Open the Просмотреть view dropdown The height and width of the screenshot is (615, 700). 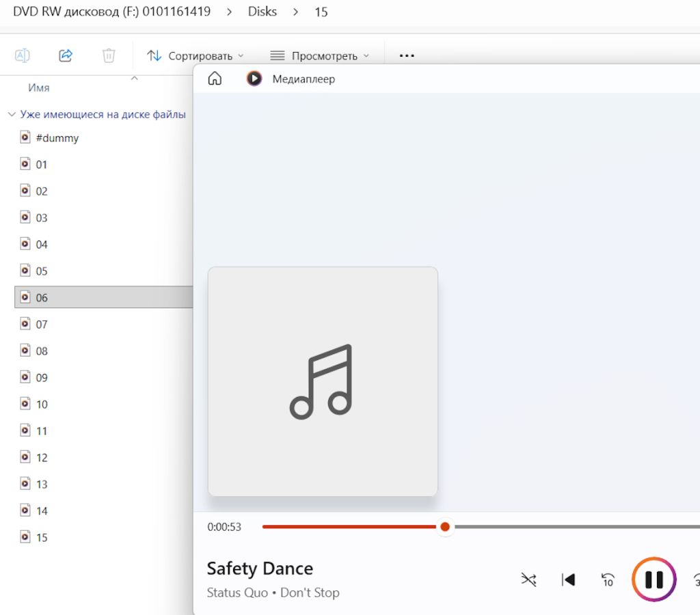[x=320, y=56]
